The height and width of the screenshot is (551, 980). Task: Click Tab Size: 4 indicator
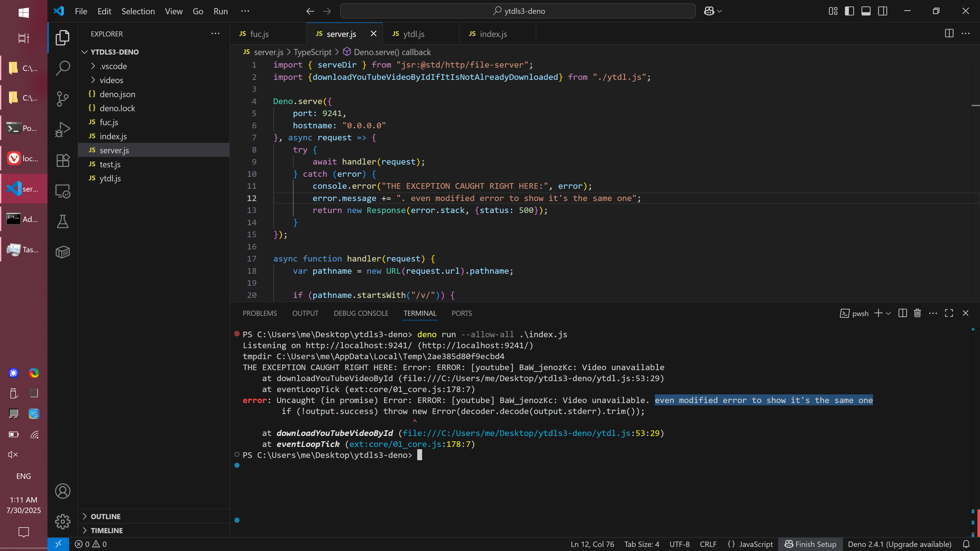pyautogui.click(x=641, y=544)
